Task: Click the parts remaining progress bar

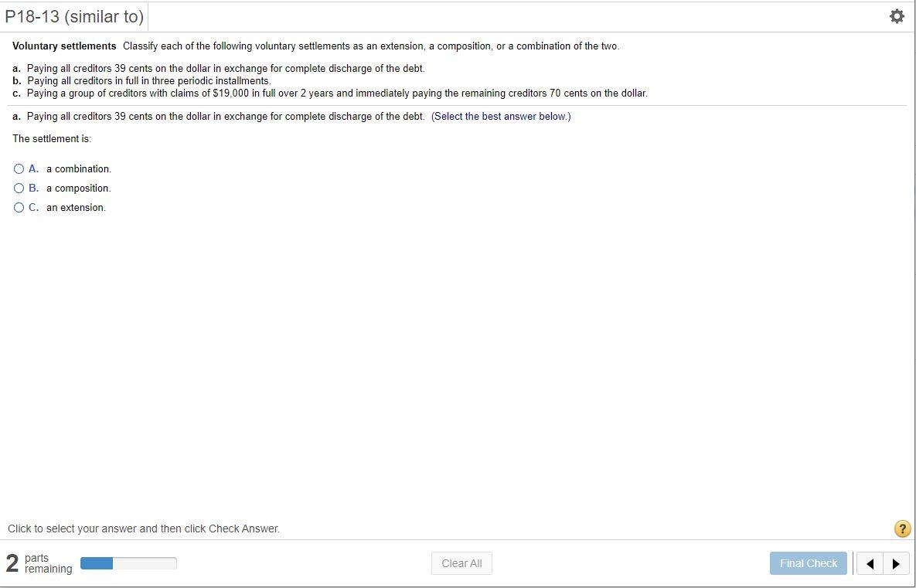Action: coord(128,563)
